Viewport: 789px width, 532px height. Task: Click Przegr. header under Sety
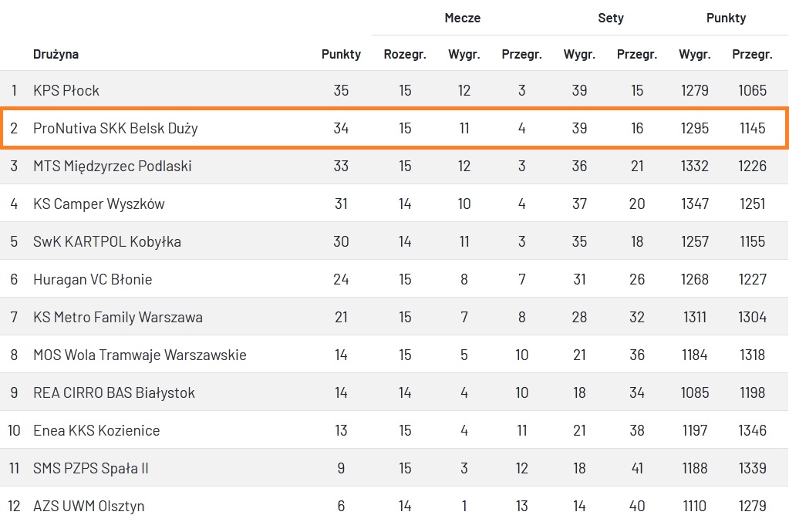(x=637, y=54)
